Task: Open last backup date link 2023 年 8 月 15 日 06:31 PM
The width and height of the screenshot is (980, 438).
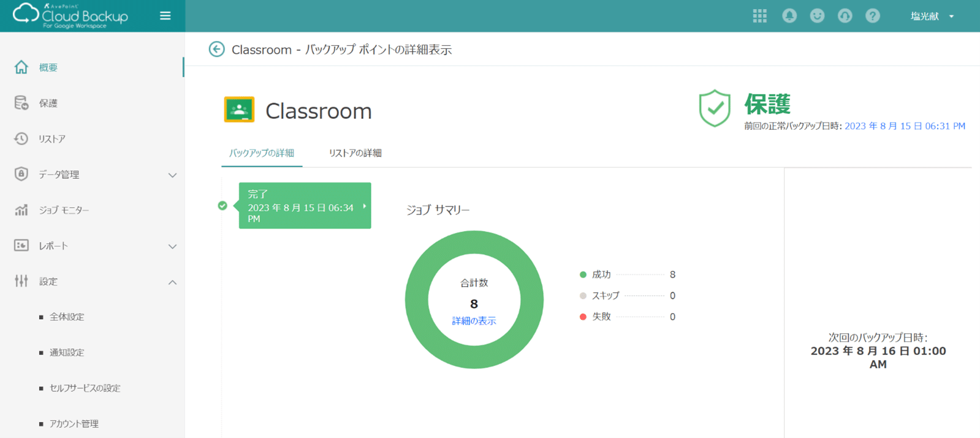Action: click(905, 126)
